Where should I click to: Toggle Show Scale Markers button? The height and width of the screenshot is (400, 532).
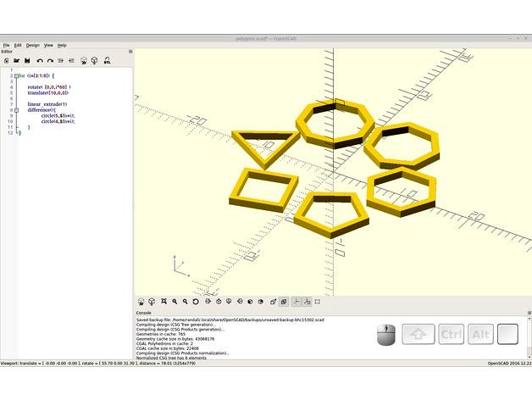coord(307,302)
